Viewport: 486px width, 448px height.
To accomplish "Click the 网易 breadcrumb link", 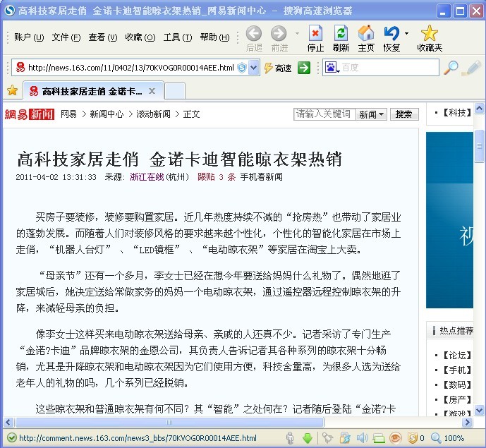I will (x=68, y=114).
